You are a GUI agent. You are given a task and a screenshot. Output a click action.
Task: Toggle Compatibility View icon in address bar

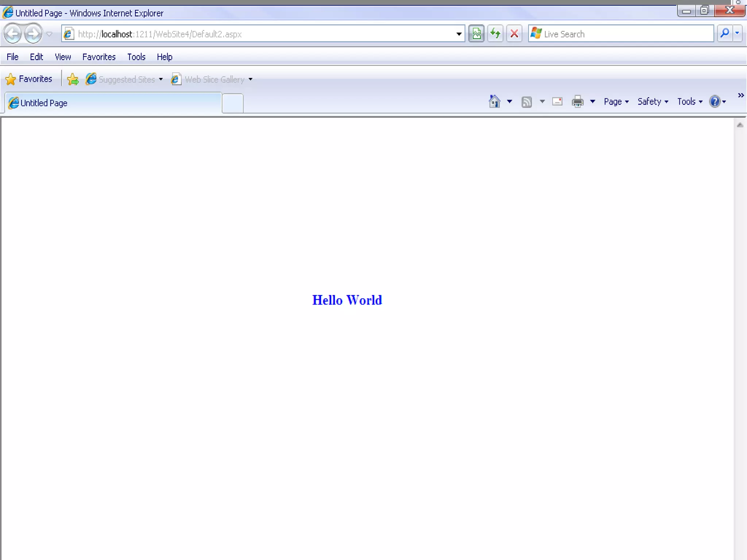pyautogui.click(x=476, y=34)
